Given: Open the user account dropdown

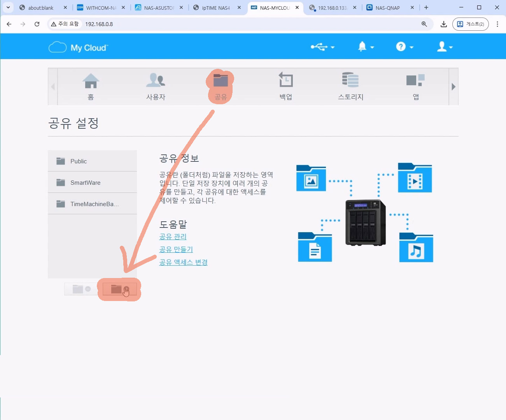Looking at the screenshot, I should click(x=445, y=47).
